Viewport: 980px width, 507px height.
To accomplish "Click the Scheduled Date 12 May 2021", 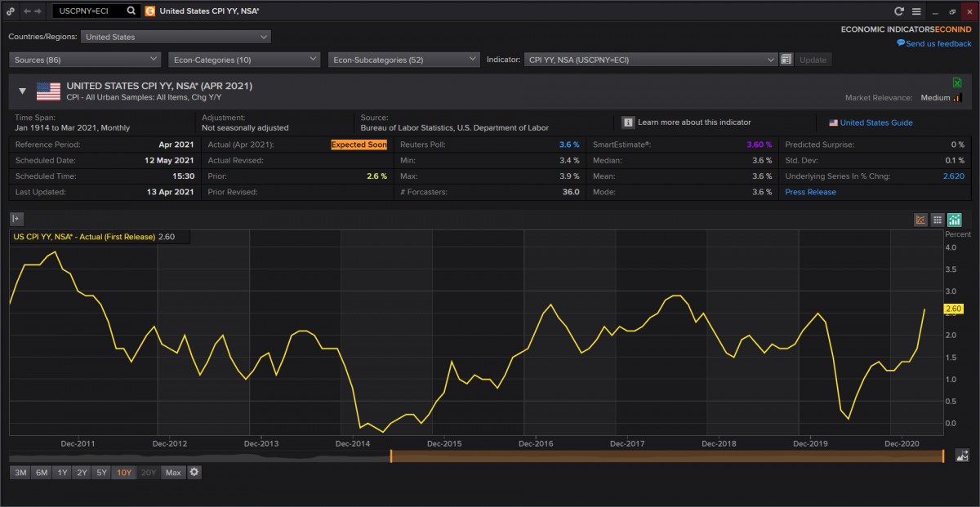I will pyautogui.click(x=167, y=160).
